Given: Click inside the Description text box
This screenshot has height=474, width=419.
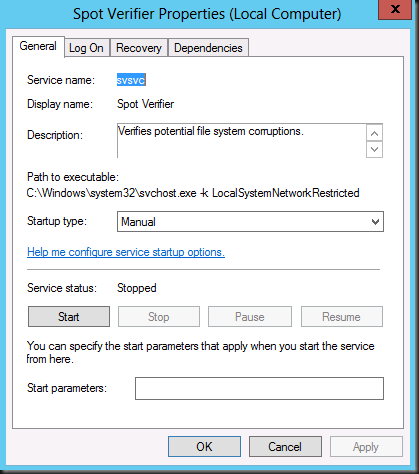Looking at the screenshot, I should (x=242, y=141).
